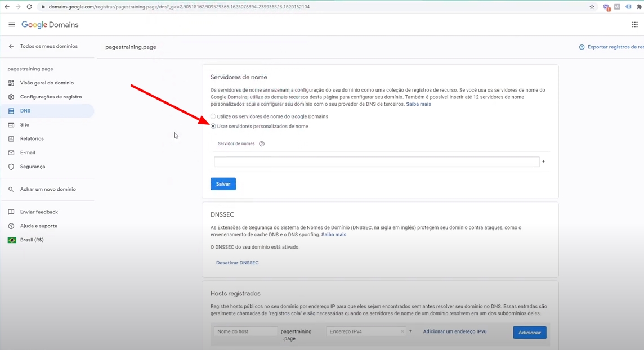
Task: Go to Configurações de registro
Action: (x=51, y=97)
